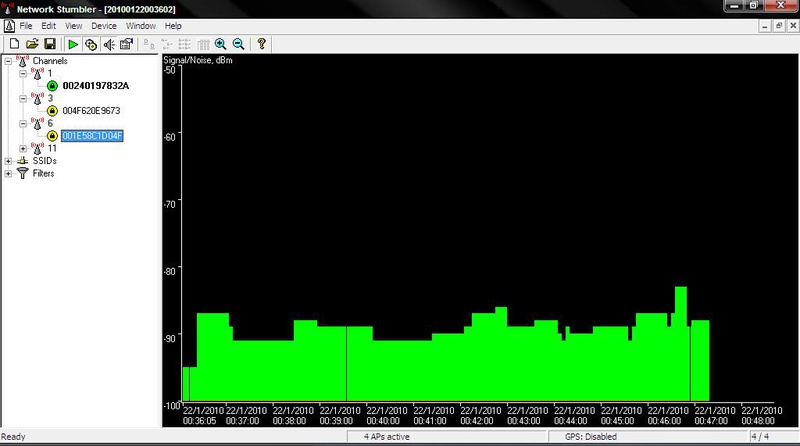The width and height of the screenshot is (800, 446).
Task: Click GPS: Disabled status entry
Action: pyautogui.click(x=590, y=437)
